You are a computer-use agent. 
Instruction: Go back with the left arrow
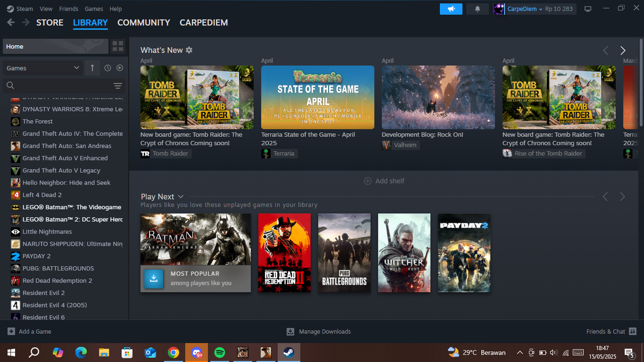11,23
